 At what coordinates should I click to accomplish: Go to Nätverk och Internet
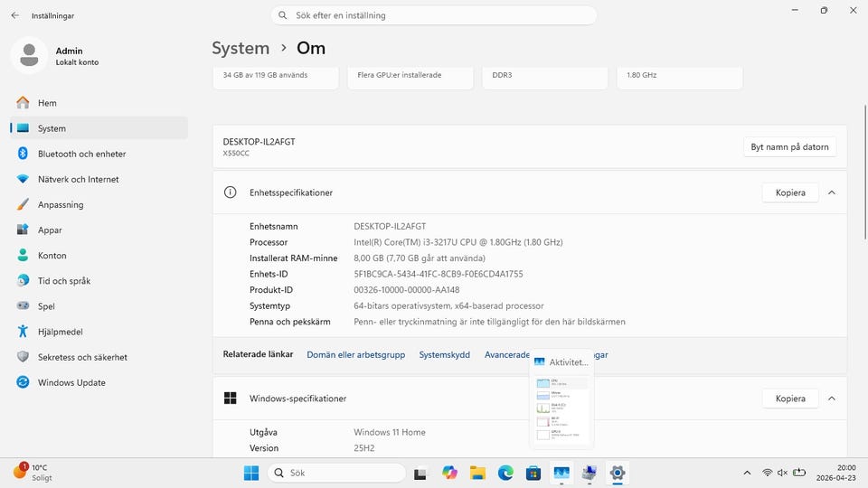tap(78, 179)
